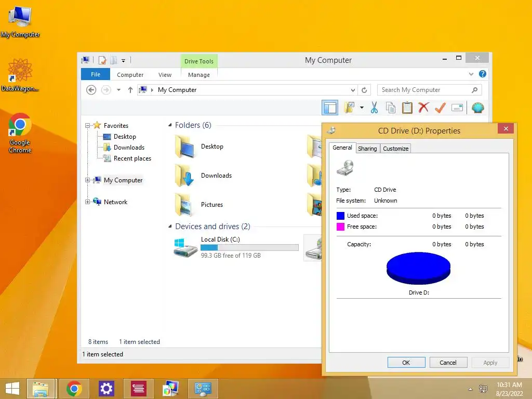Screen dimensions: 532x399
Task: Click the red X Delete icon
Action: [x=423, y=108]
